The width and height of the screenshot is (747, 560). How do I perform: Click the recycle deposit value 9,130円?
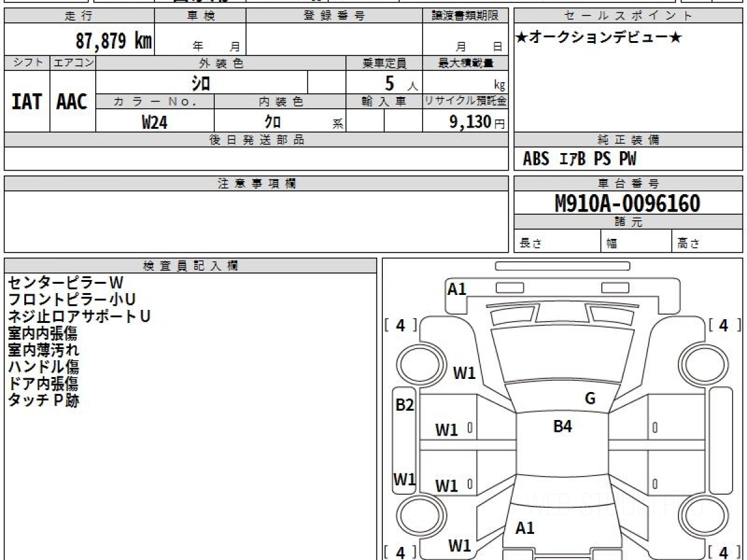(477, 122)
